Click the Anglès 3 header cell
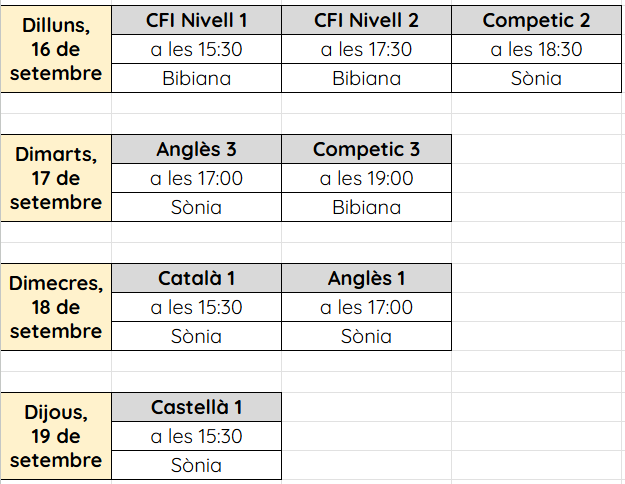The height and width of the screenshot is (484, 625). coord(196,149)
